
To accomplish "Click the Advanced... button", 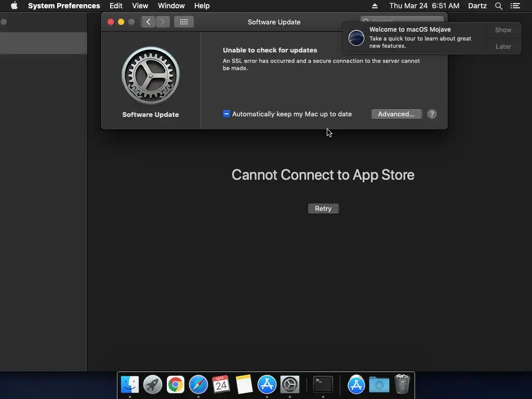I will [396, 114].
